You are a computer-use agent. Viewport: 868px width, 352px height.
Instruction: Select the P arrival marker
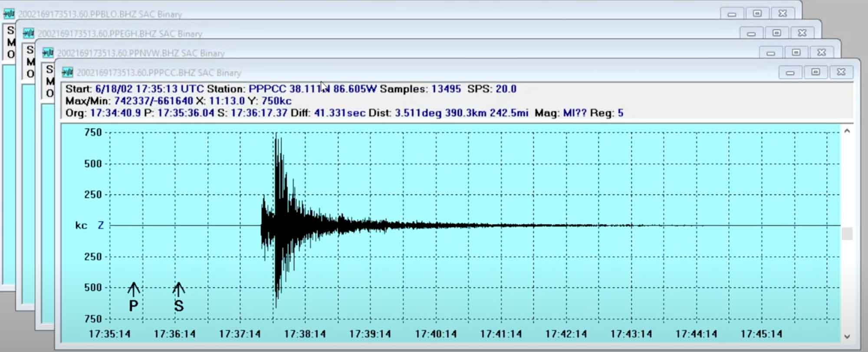(134, 297)
